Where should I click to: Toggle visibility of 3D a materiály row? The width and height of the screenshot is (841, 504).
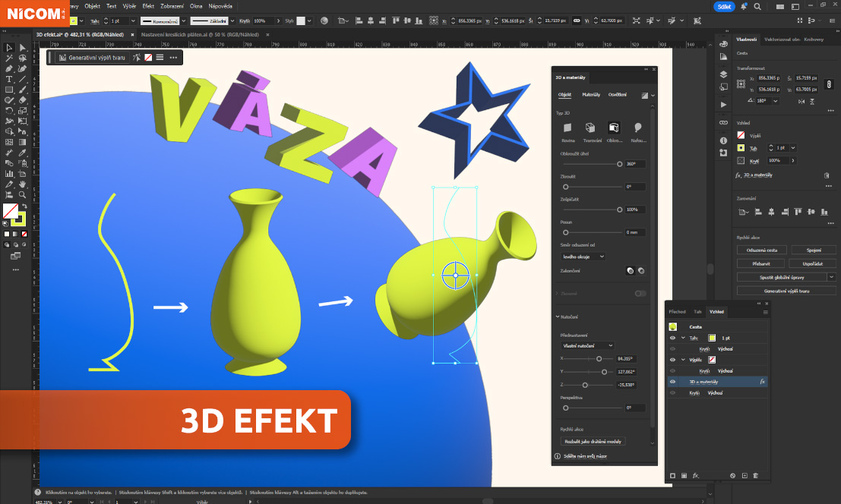pos(672,382)
